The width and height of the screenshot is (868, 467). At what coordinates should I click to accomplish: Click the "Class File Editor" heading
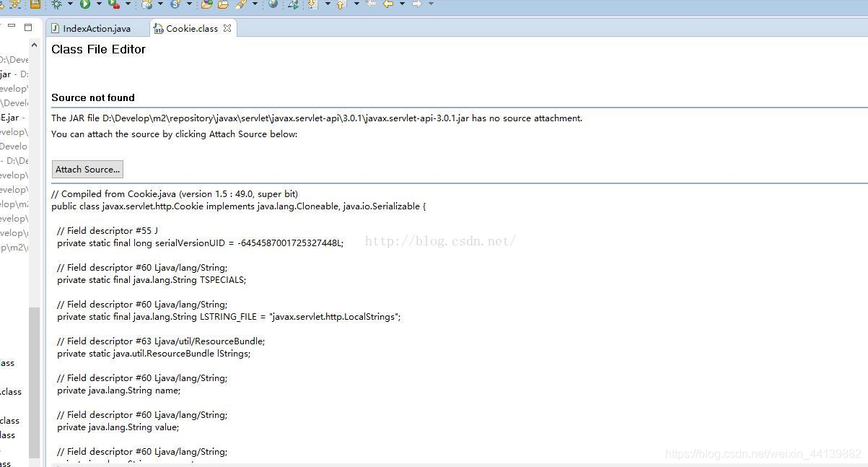pos(98,49)
